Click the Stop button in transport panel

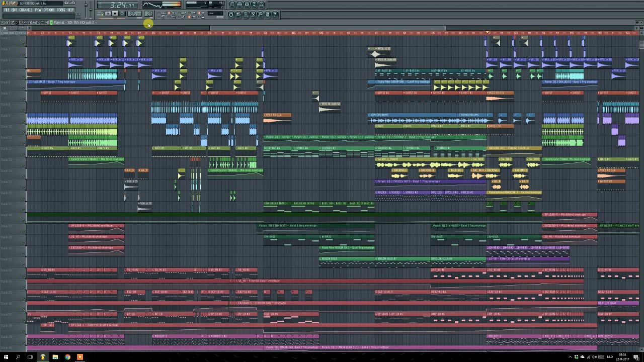pyautogui.click(x=115, y=14)
